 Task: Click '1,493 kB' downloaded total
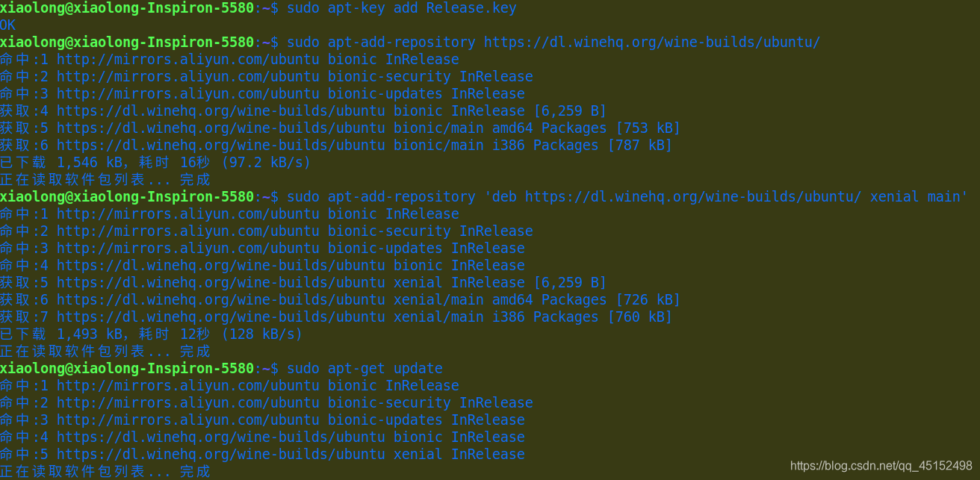pyautogui.click(x=90, y=334)
